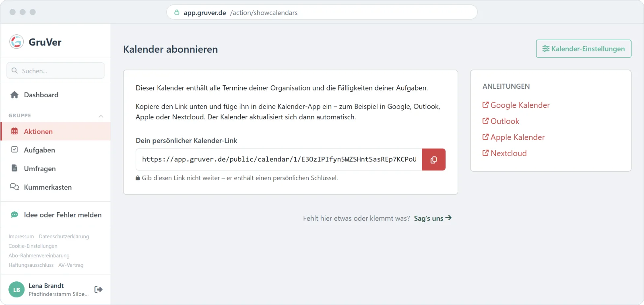Click the calendar icon beside Aktionen
Viewport: 644px width, 305px height.
pos(14,131)
